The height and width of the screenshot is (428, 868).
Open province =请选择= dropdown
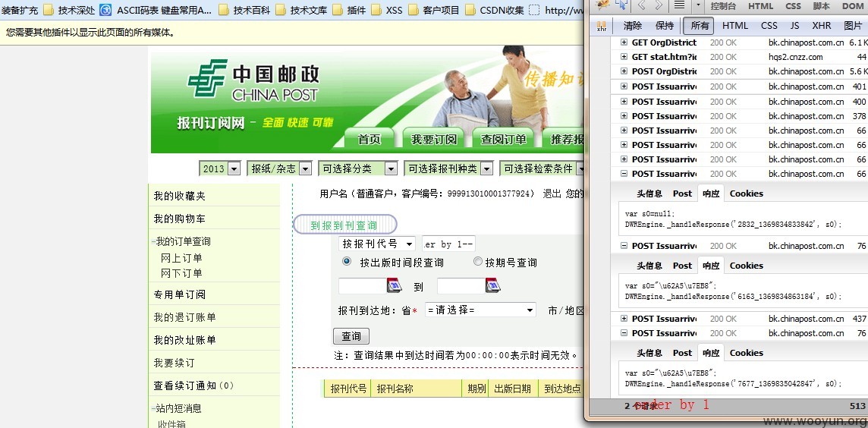point(480,310)
